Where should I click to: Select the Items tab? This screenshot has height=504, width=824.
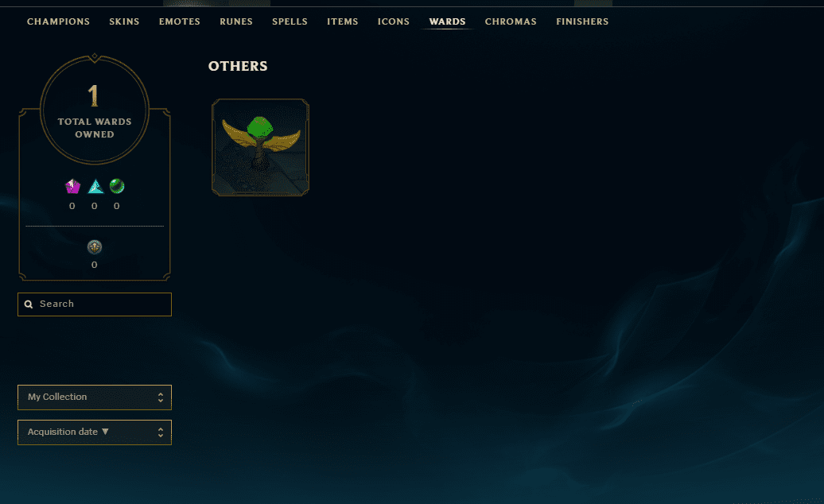[x=343, y=21]
